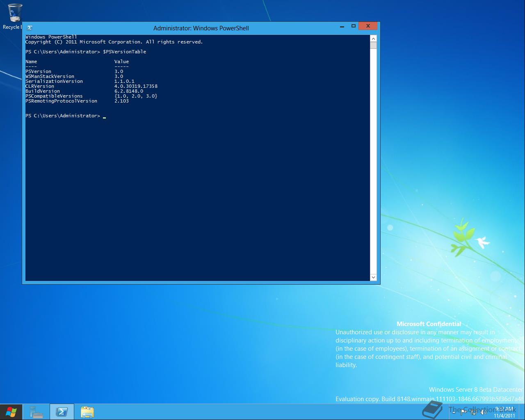Click the PowerShell scrollbar thumb
525x420 pixels.
(x=373, y=45)
